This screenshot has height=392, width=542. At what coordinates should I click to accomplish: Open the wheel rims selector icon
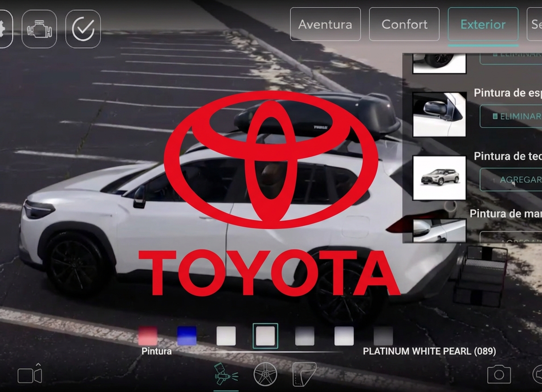point(265,374)
